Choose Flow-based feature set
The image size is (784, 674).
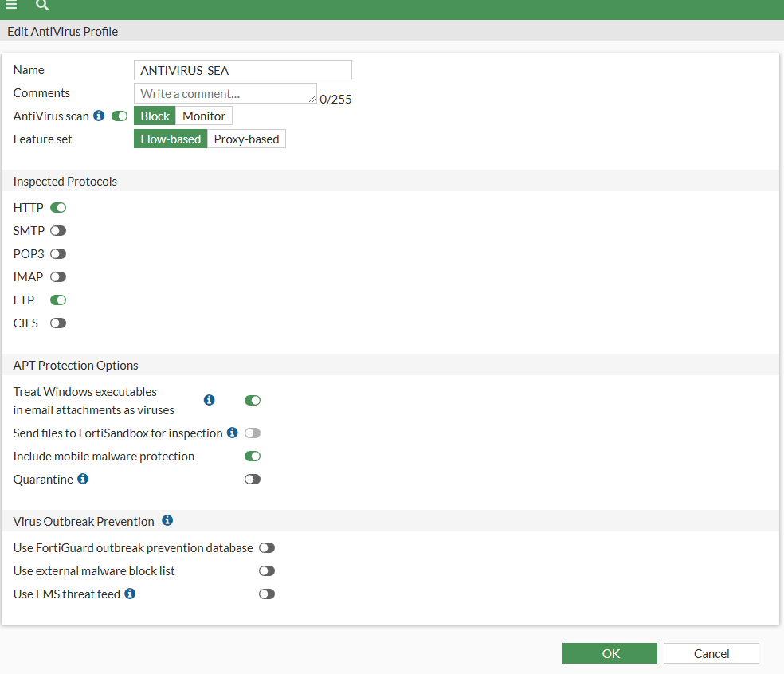(x=171, y=139)
